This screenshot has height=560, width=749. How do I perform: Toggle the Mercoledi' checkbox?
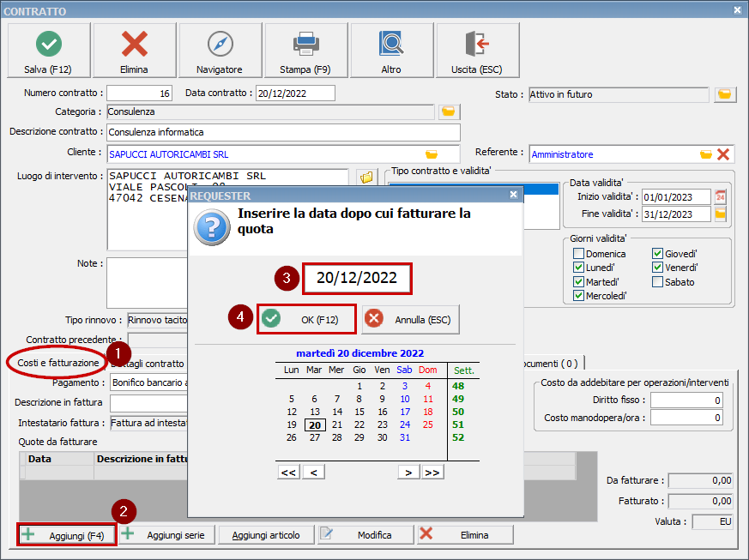click(x=578, y=296)
